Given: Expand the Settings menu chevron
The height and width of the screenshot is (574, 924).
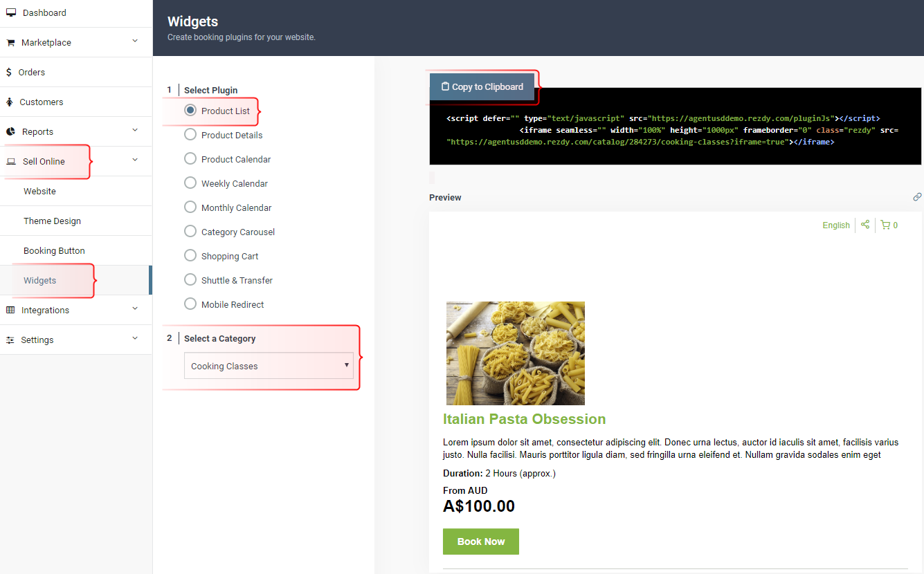Looking at the screenshot, I should [135, 339].
